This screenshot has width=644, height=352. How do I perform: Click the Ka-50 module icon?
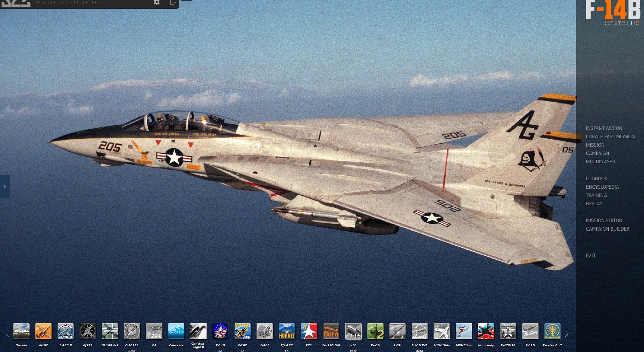[x=375, y=332]
